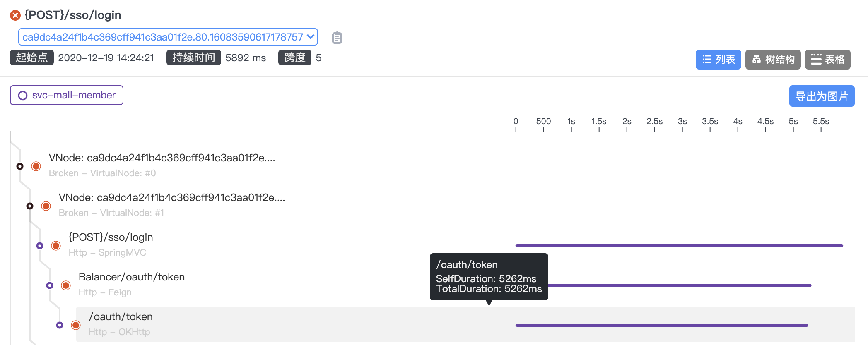Switch to the 表格 table view
868x350 pixels.
click(x=827, y=60)
